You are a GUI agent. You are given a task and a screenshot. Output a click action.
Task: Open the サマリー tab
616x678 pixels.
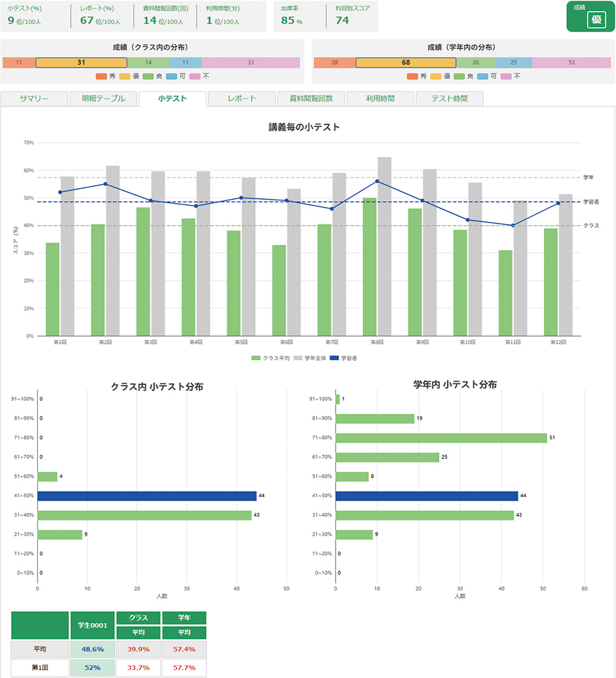35,99
